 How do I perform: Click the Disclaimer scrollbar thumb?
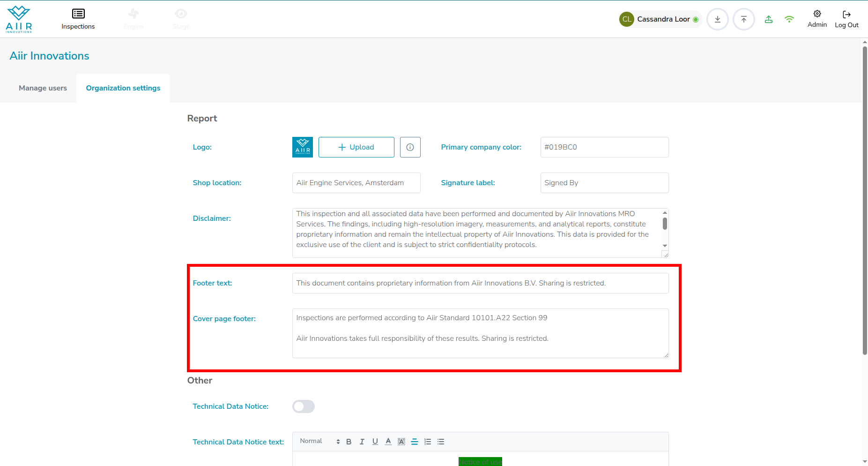[665, 224]
